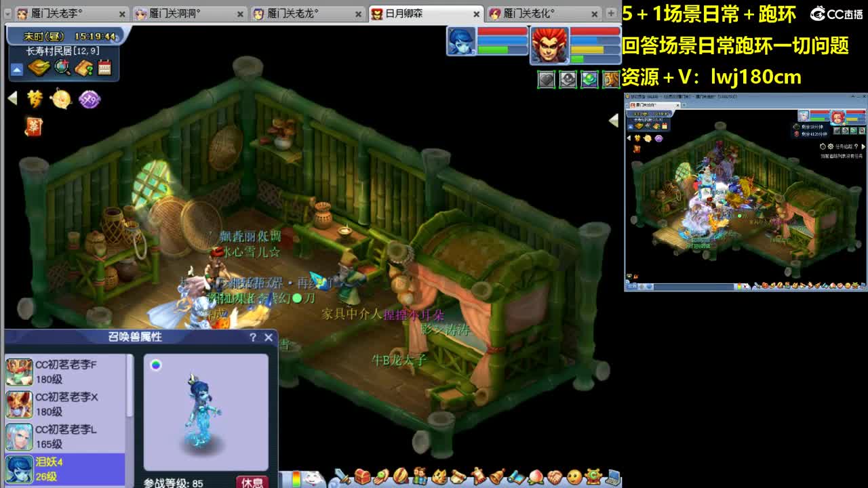
Task: Click the golden claw status icon
Action: coord(612,79)
